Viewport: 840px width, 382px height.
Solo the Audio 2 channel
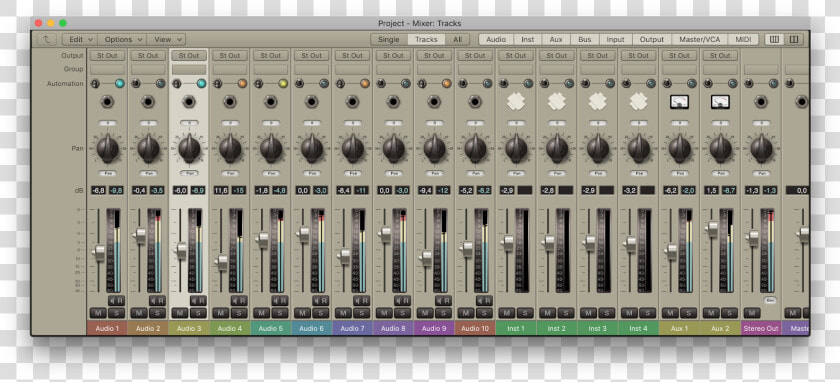pos(158,313)
